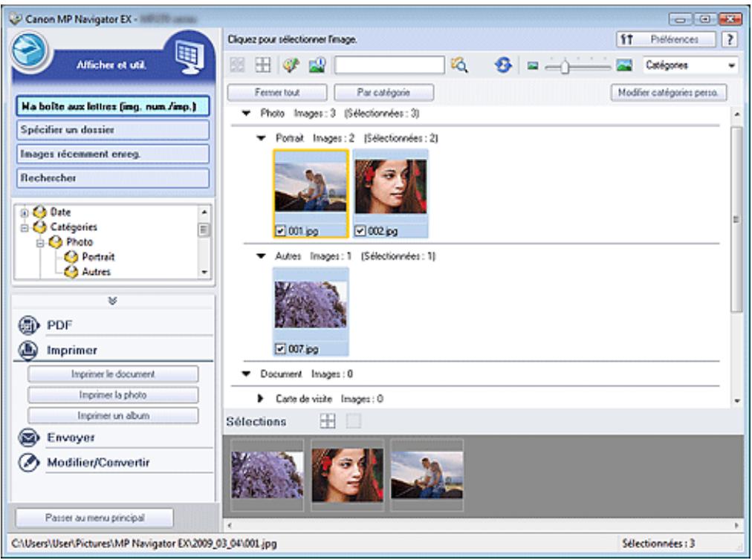
Task: Select Ma boîte aux lettres option
Action: (x=113, y=106)
